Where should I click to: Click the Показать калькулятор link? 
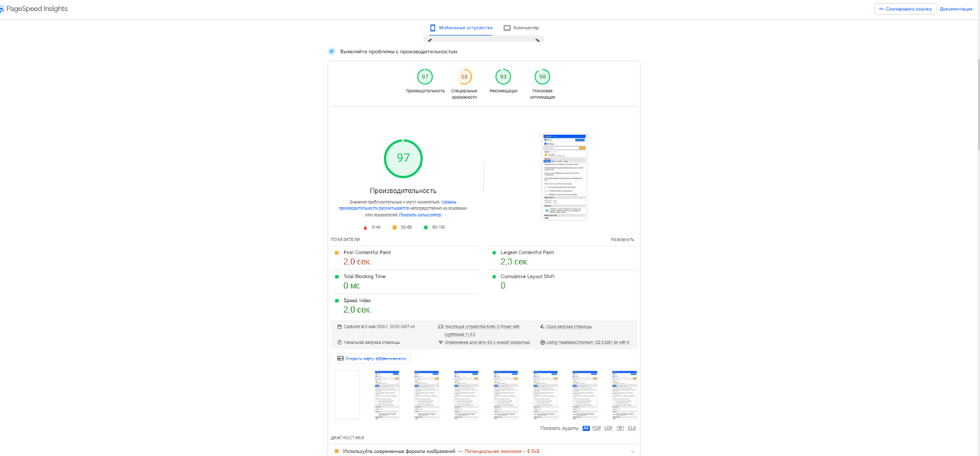pyautogui.click(x=420, y=215)
